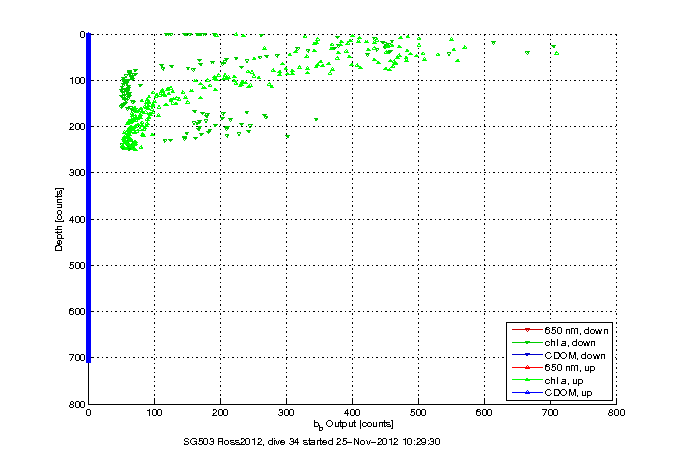Click x-axis tick label 400
Screen dimensions: 681x454
[353, 413]
